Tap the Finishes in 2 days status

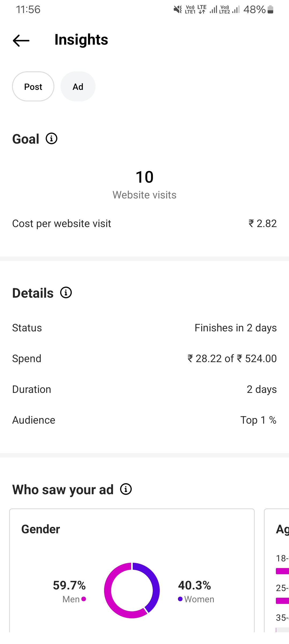[235, 328]
